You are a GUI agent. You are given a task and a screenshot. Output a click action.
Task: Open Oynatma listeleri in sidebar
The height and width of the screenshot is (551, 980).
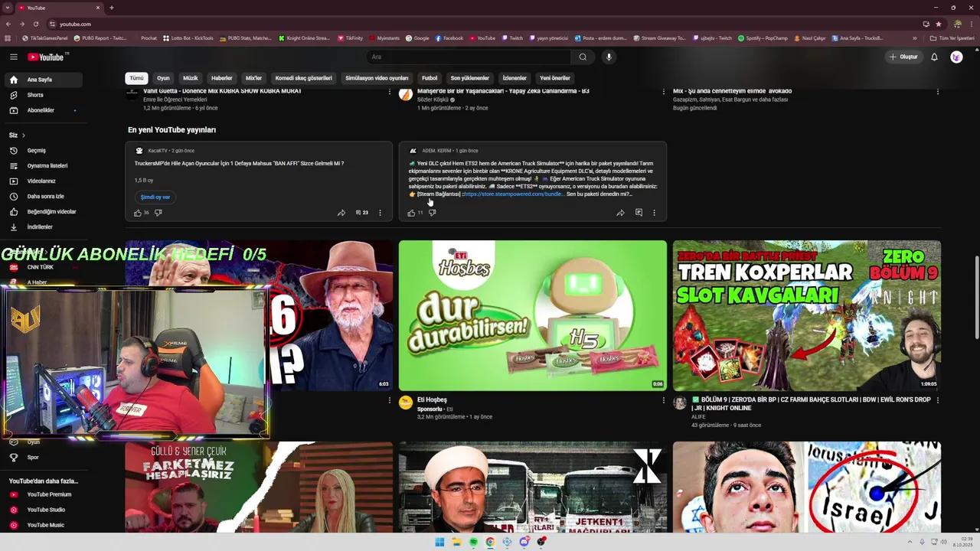(43, 166)
